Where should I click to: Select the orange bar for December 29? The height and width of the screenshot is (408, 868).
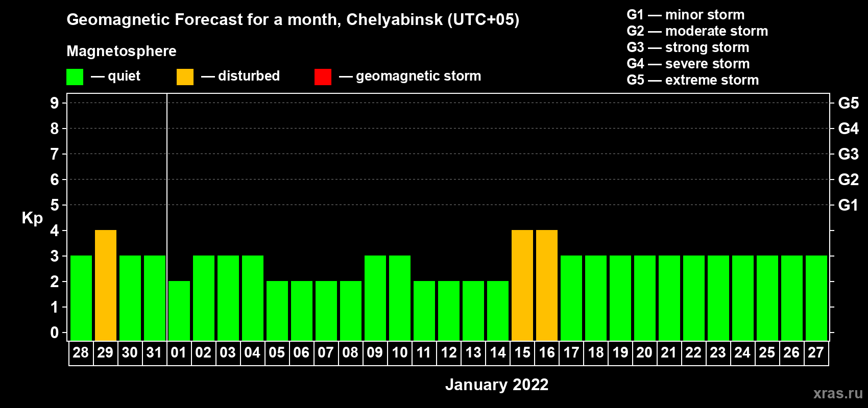106,285
